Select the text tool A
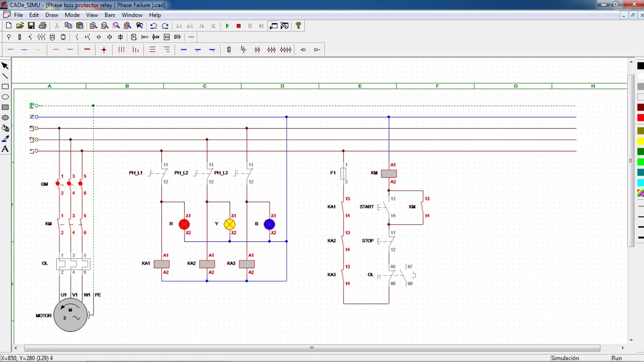The image size is (644, 362). [6, 149]
